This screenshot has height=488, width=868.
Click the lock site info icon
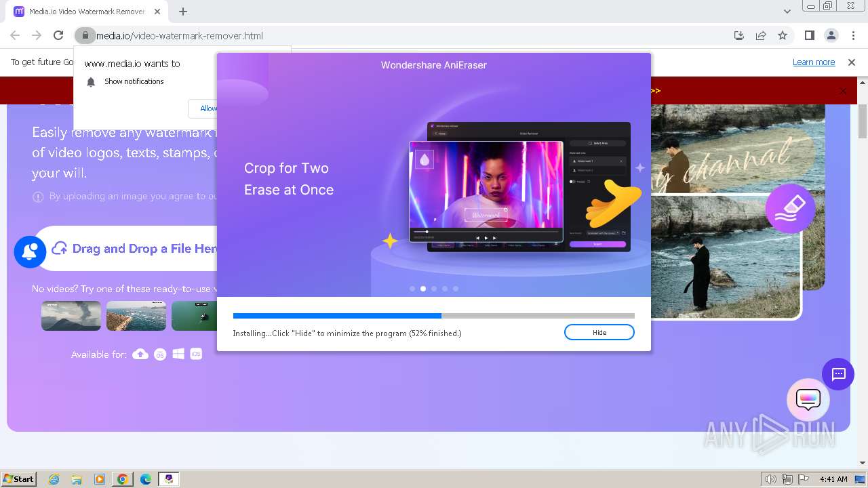coord(84,35)
